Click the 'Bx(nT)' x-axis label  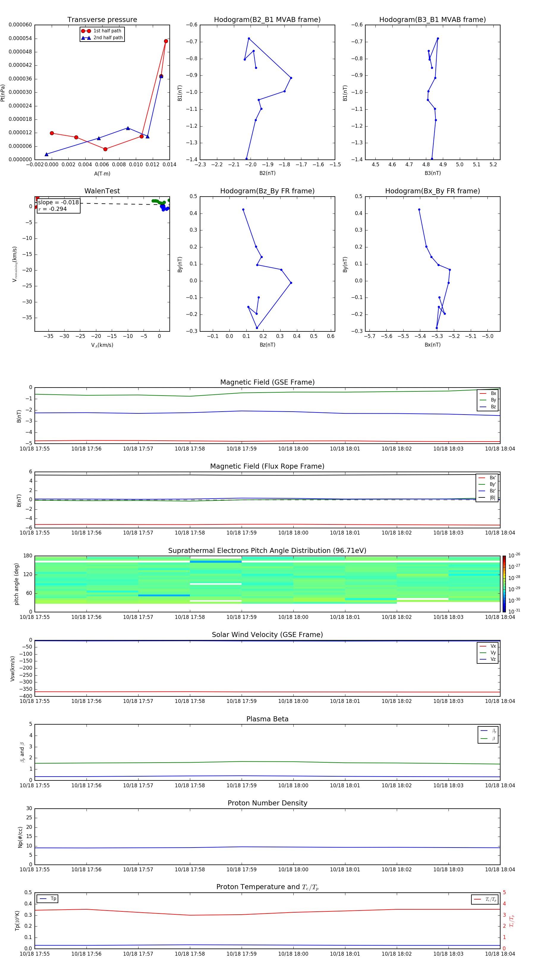click(432, 345)
